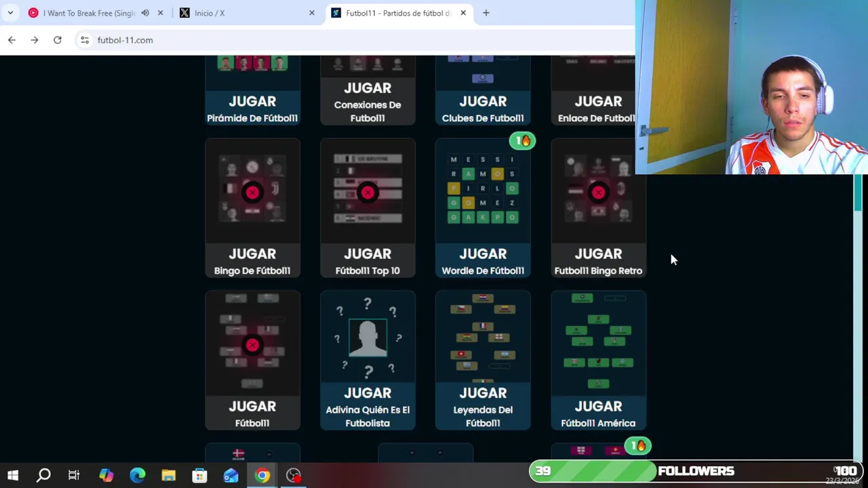
Task: Click red X icon on Bingo De Fútbol11
Action: [x=252, y=192]
